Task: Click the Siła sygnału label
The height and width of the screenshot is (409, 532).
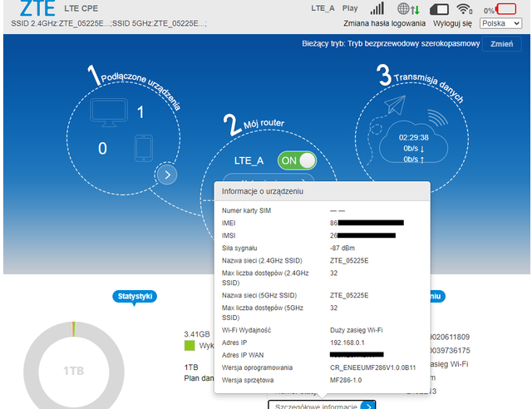Action: 239,248
